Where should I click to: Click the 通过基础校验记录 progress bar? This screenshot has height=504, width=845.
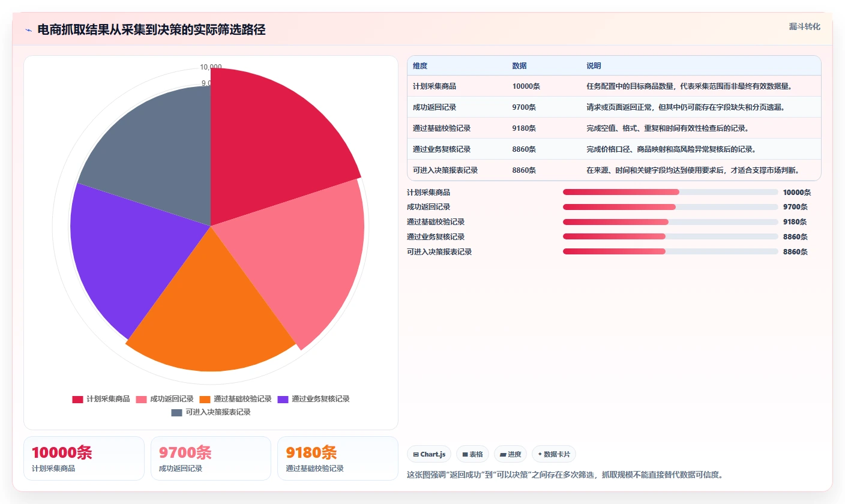[x=670, y=222]
